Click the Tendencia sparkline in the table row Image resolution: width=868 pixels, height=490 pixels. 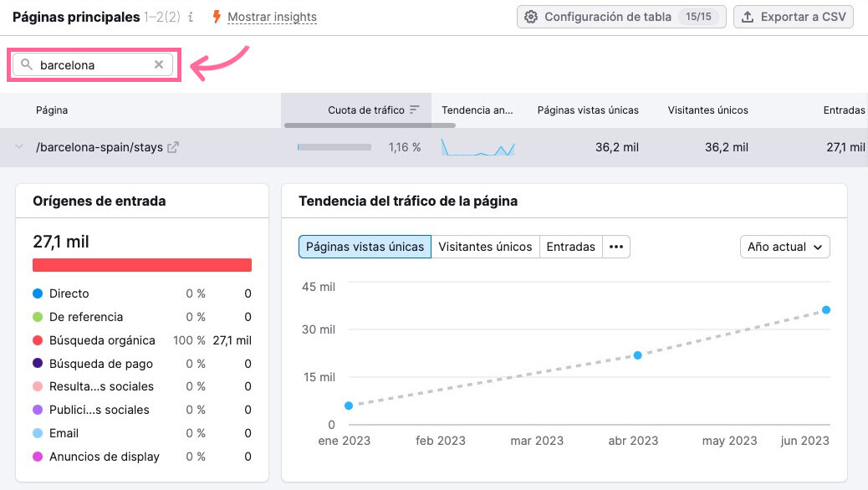pos(477,148)
